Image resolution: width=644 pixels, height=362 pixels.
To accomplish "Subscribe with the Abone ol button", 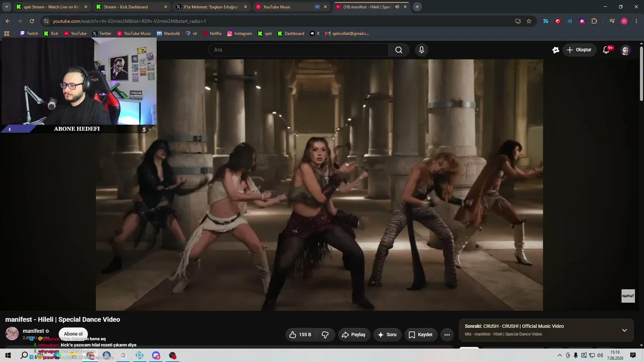I will pyautogui.click(x=73, y=334).
